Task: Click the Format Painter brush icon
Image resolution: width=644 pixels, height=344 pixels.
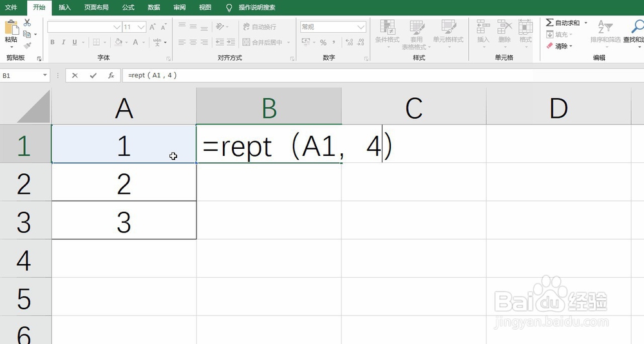Action: point(27,45)
